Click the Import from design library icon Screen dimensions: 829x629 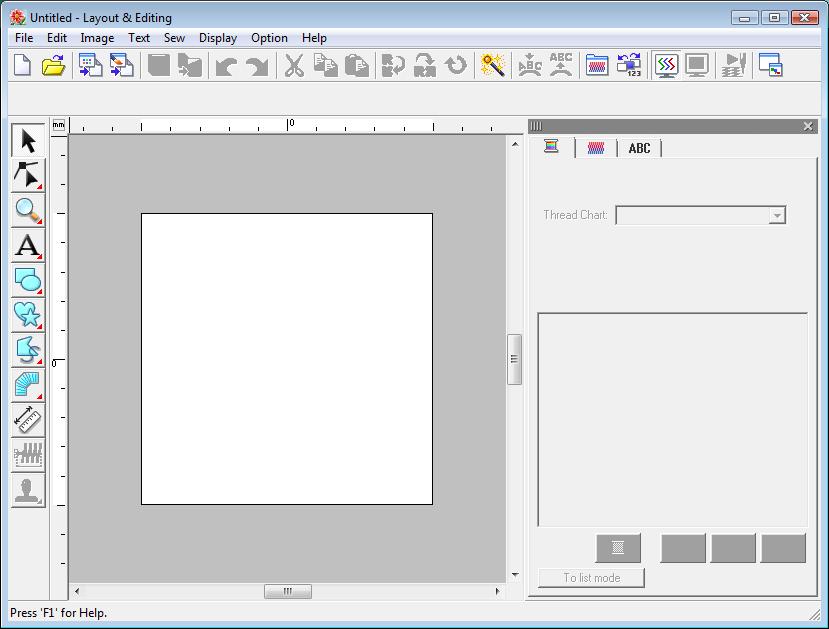(x=90, y=65)
